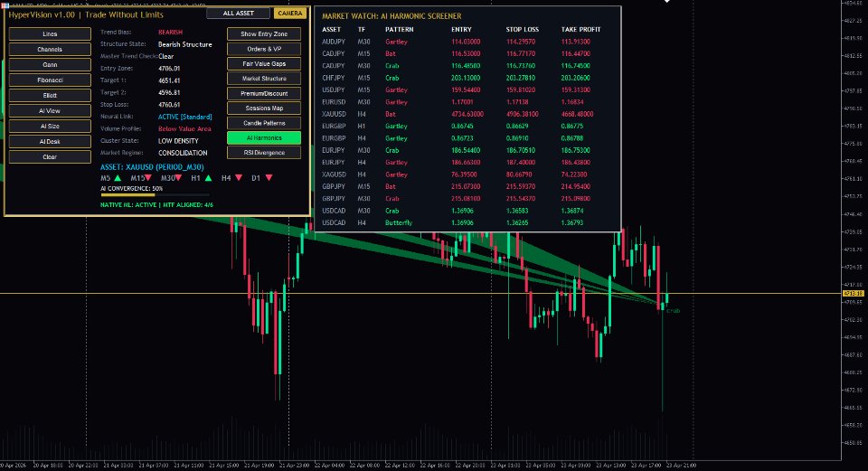Viewport: 868px width, 471px height.
Task: Clear drawings with the Clear button
Action: (x=50, y=157)
